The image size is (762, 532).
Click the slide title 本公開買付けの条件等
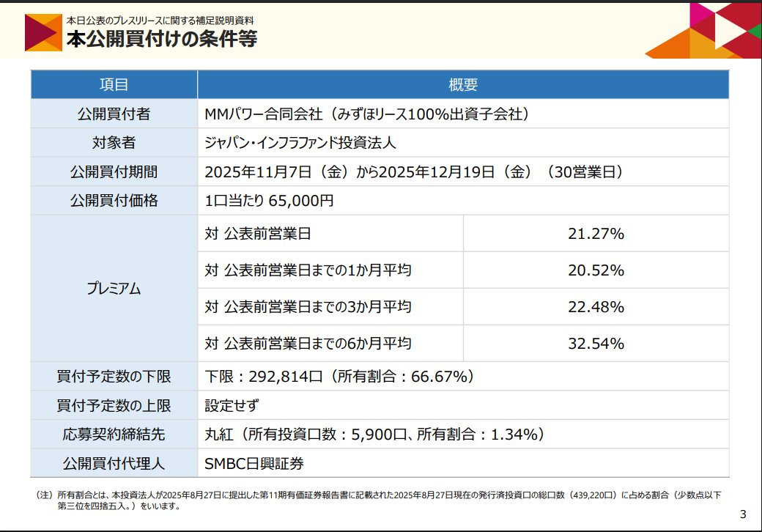(162, 39)
